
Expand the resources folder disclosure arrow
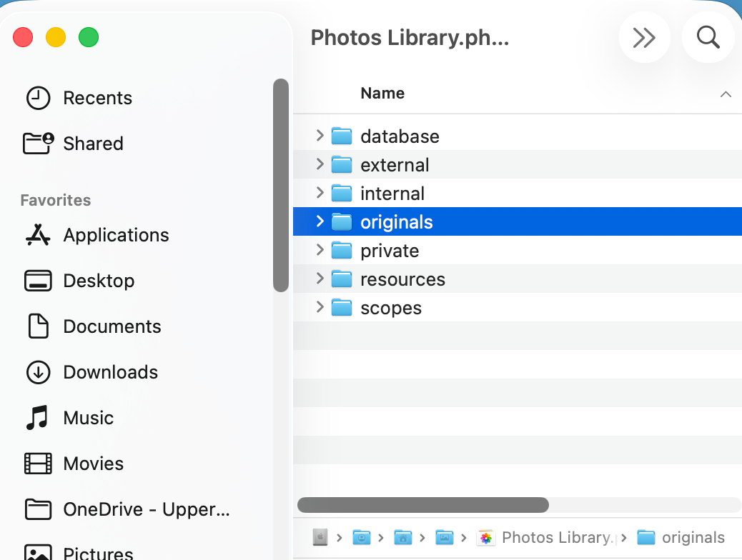coord(320,279)
